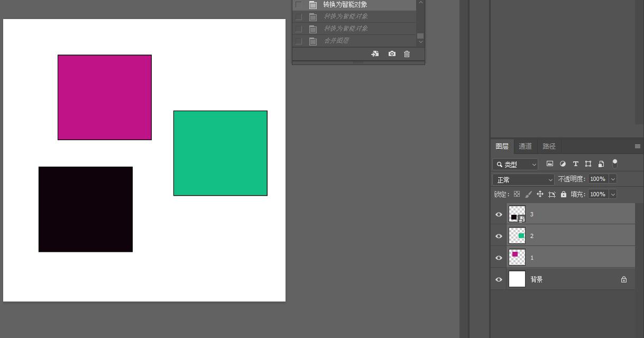Viewport: 644px width, 338px height.
Task: Click the lock transparent pixels icon
Action: (517, 194)
